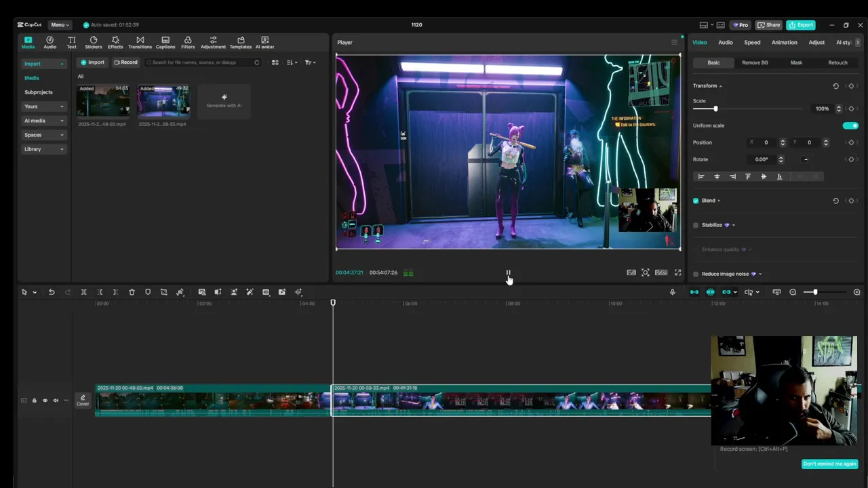Click Don't remind me again
The image size is (868, 488).
[829, 464]
